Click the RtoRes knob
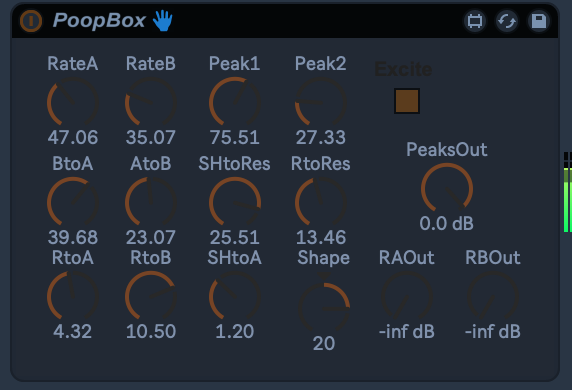The height and width of the screenshot is (390, 572). point(321,202)
